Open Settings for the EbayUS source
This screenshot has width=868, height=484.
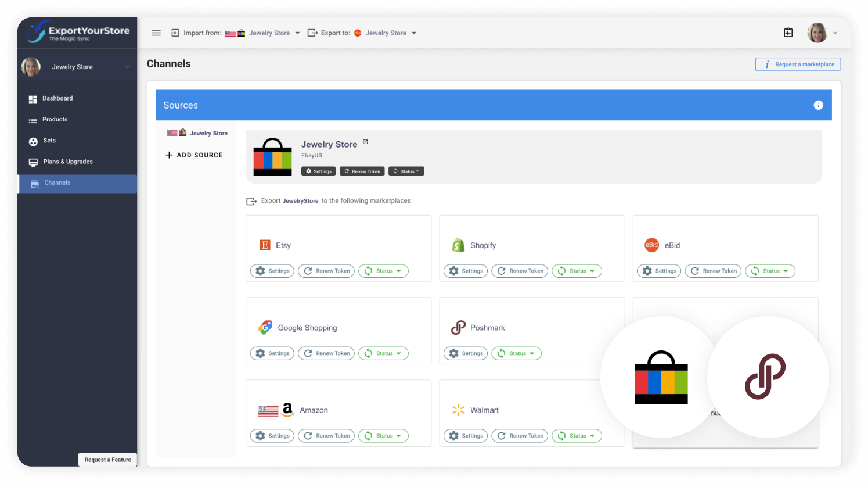click(x=319, y=171)
